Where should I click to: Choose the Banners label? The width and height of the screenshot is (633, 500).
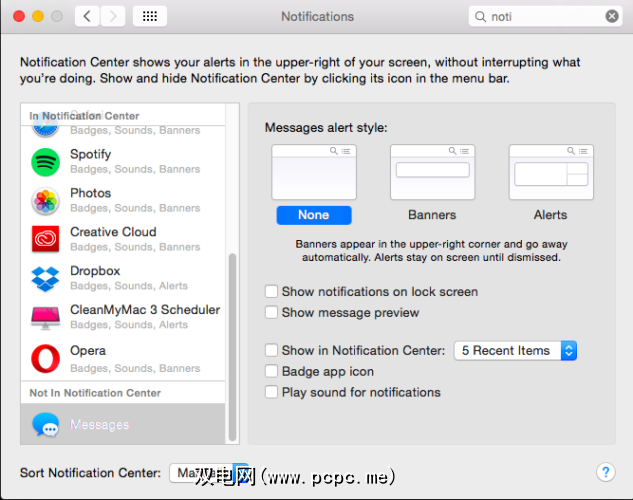point(432,215)
